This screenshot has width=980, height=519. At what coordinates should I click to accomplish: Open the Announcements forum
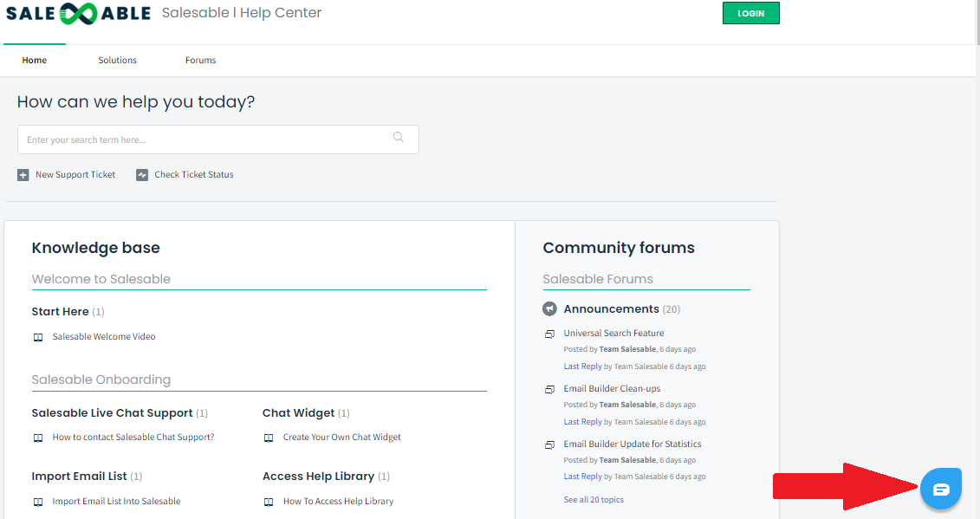point(611,309)
